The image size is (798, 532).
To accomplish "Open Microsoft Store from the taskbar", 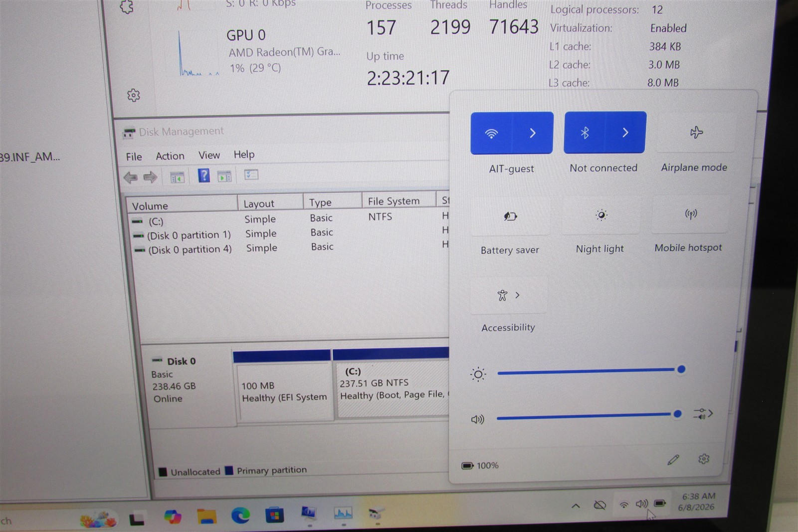I will point(274,515).
